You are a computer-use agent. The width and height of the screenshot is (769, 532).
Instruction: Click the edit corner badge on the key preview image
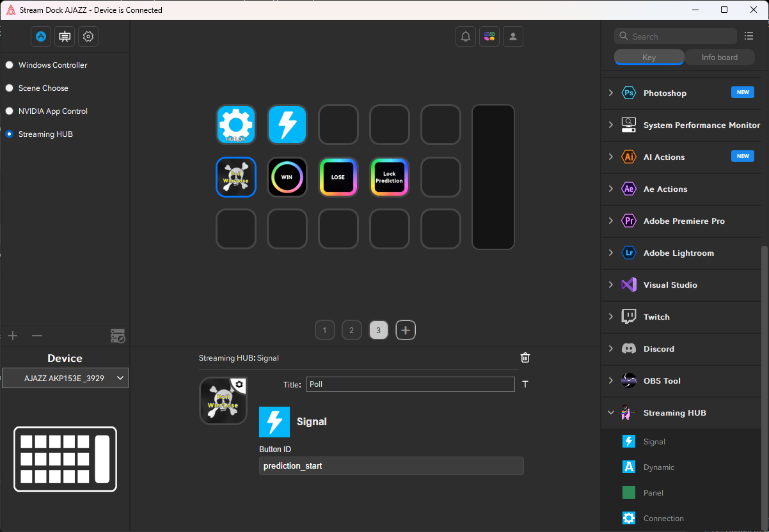[x=239, y=384]
